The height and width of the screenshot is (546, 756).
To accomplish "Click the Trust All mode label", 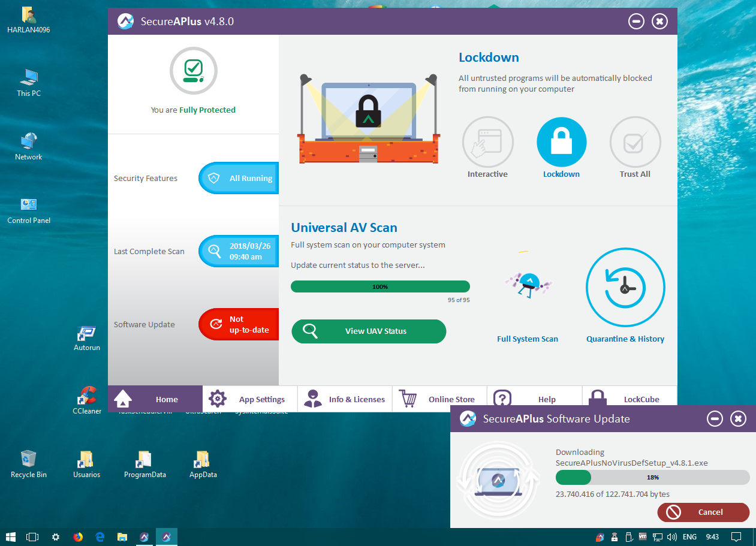I will tap(635, 174).
